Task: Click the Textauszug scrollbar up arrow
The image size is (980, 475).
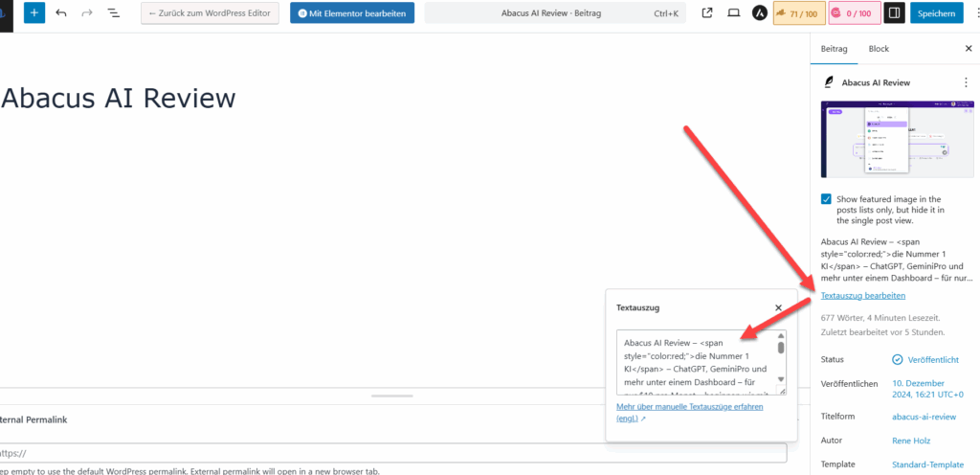Action: pos(781,335)
